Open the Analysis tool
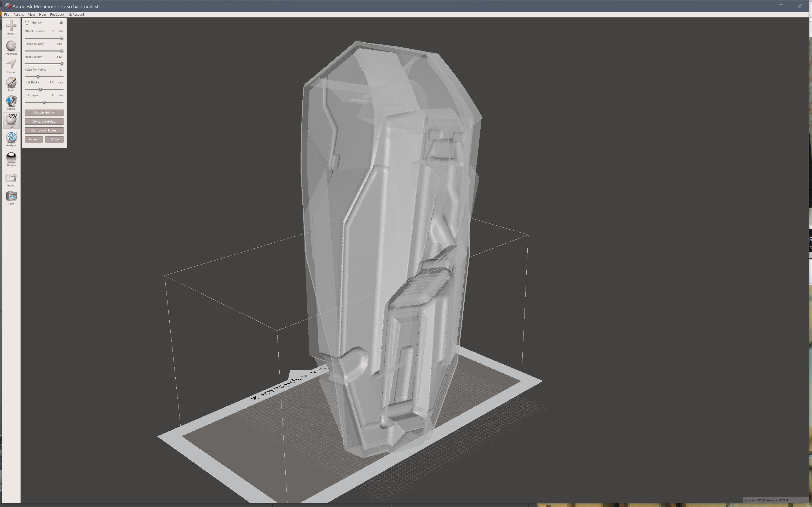The image size is (812, 507). 11,138
